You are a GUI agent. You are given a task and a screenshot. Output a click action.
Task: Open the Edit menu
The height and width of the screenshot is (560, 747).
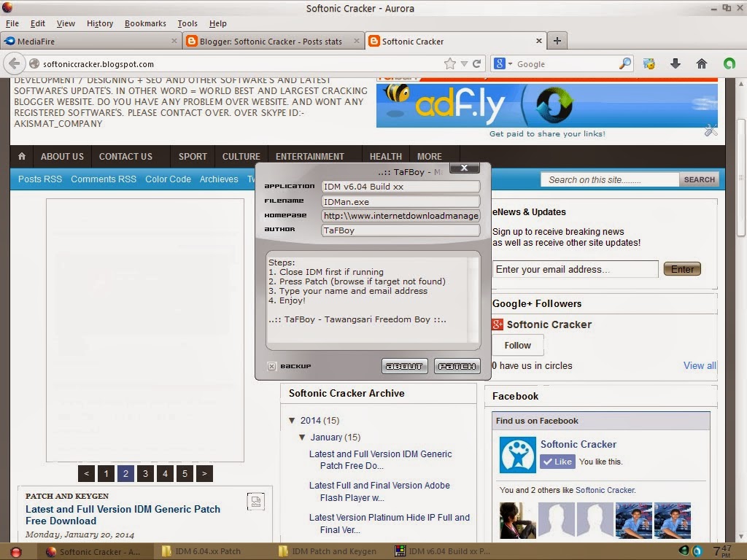[38, 23]
